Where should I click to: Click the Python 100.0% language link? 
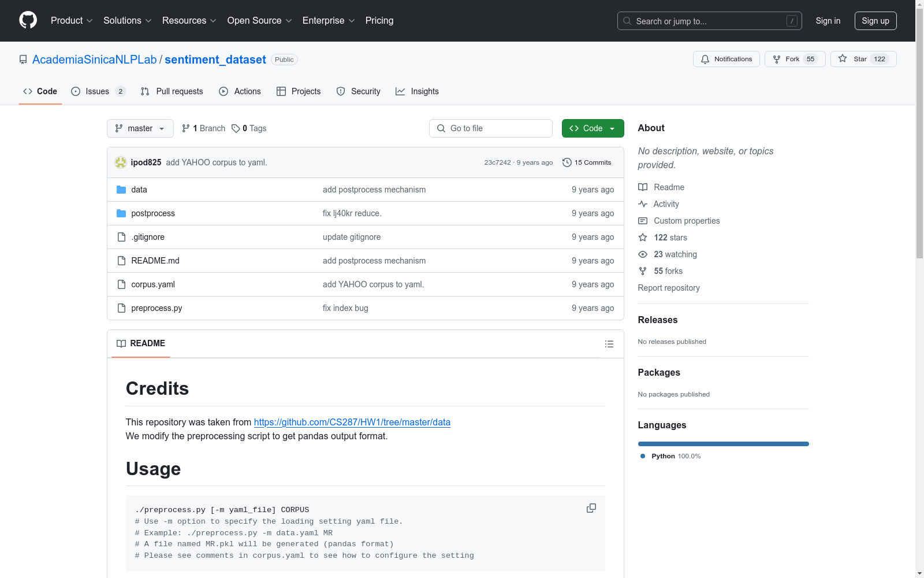pos(670,456)
